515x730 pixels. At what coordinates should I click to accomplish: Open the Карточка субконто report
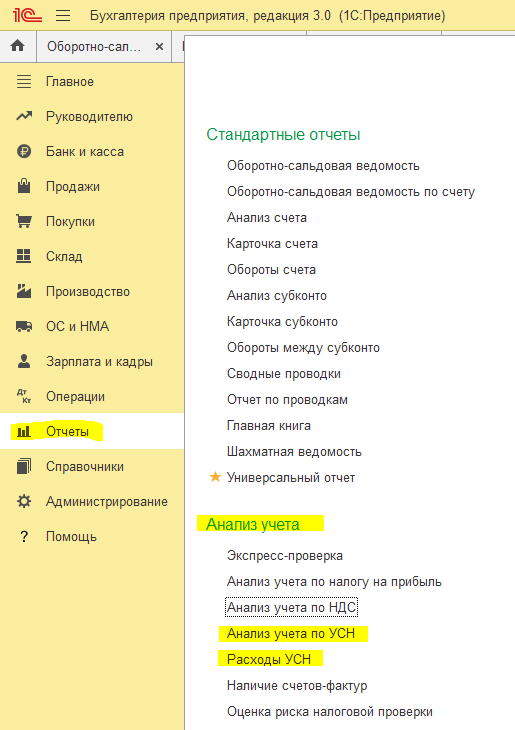282,322
